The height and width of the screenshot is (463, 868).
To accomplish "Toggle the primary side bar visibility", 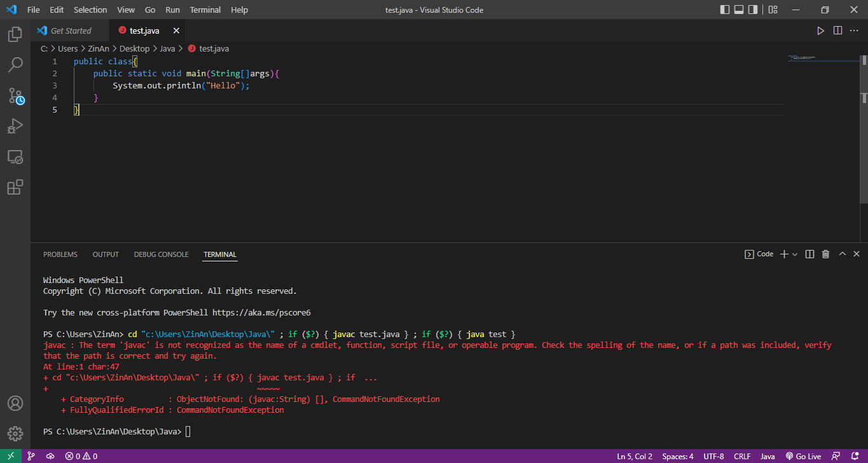I will pyautogui.click(x=725, y=10).
